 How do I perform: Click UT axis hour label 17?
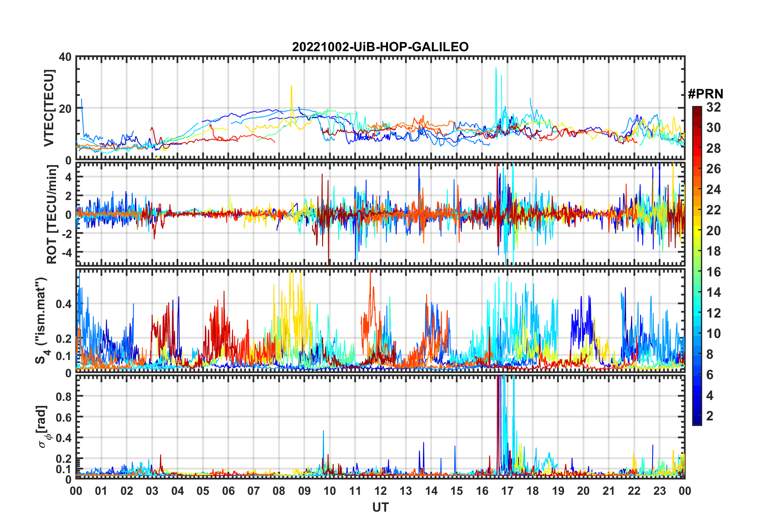point(507,491)
